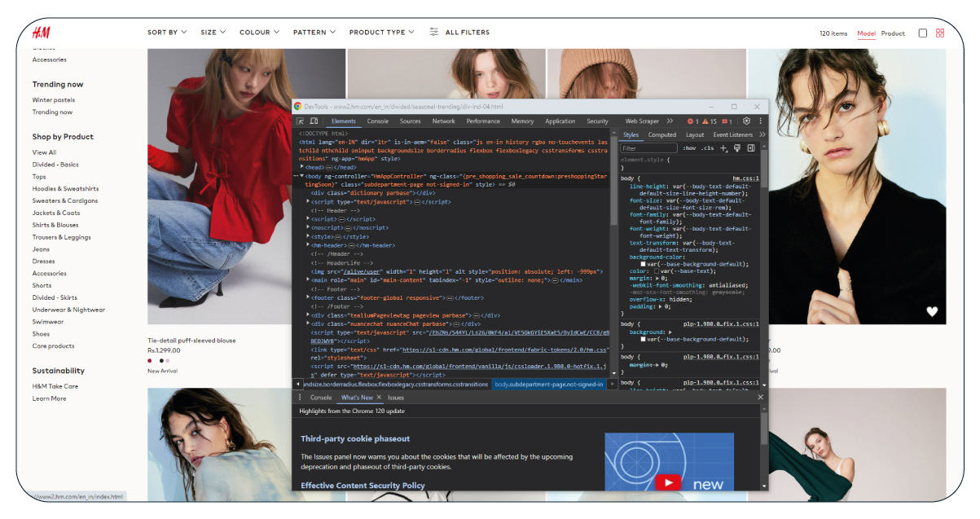
Task: Open DevTools settings gear icon
Action: [x=746, y=121]
